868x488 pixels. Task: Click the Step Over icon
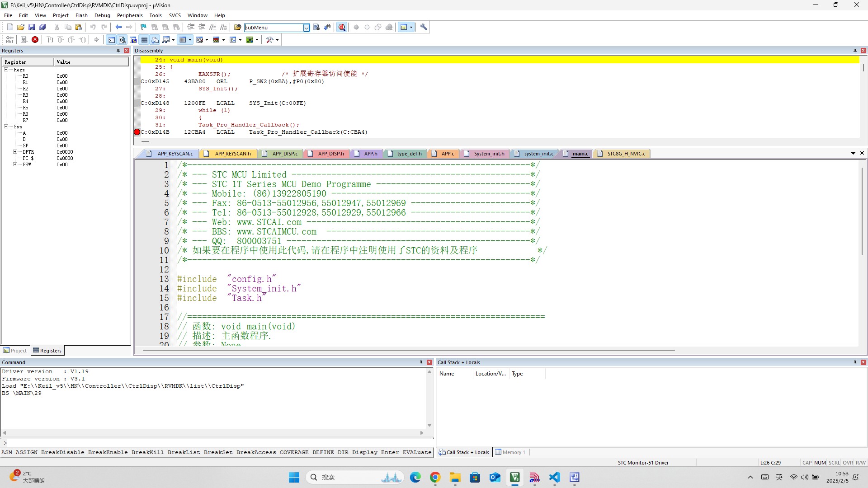(61, 40)
